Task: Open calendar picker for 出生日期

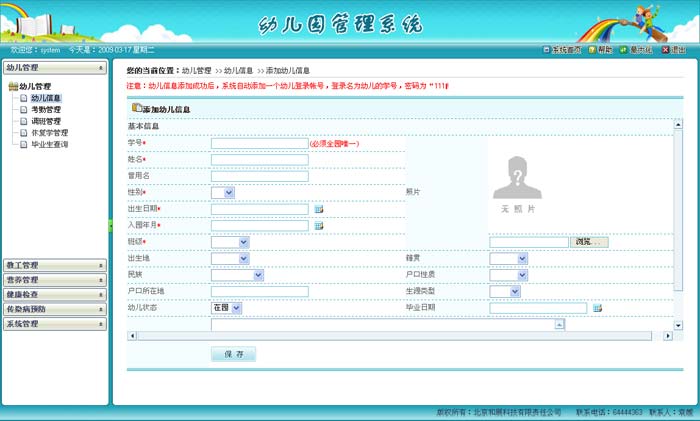Action: click(319, 209)
